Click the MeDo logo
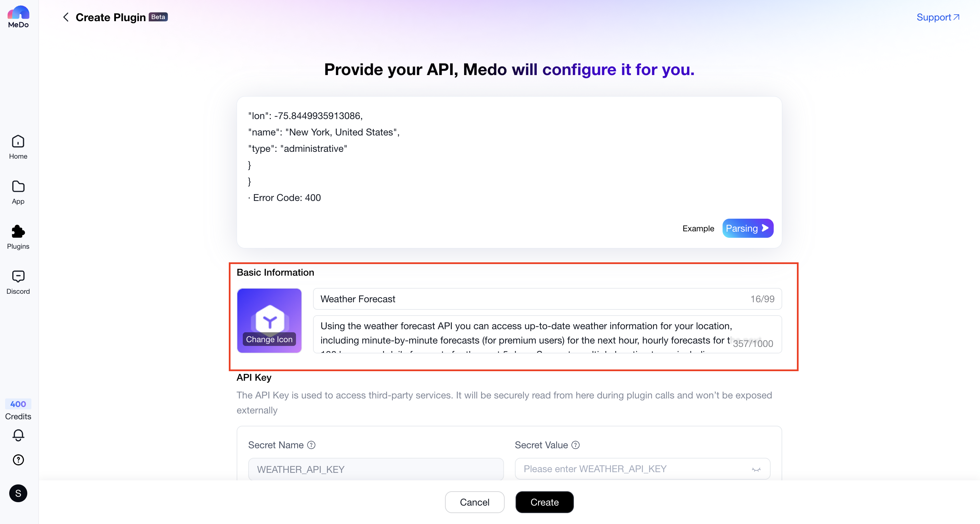980x524 pixels. coord(18,17)
